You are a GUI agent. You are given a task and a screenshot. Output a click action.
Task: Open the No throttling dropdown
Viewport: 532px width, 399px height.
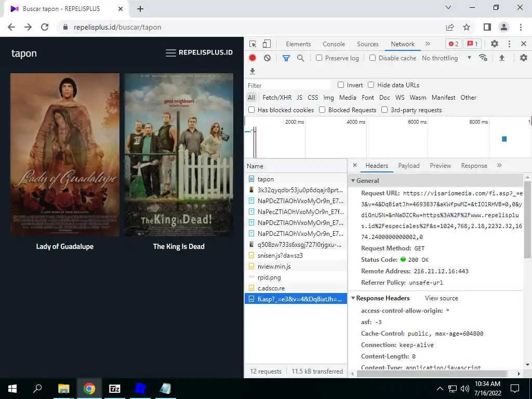(x=446, y=58)
